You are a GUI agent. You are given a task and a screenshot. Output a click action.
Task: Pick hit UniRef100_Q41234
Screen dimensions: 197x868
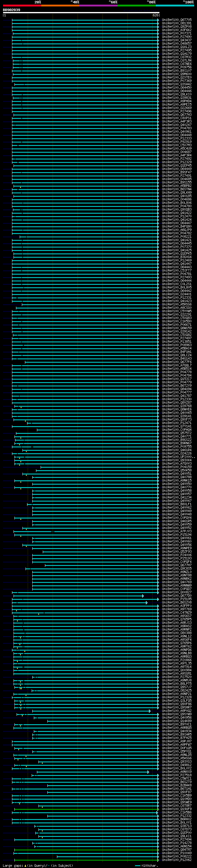177,497
